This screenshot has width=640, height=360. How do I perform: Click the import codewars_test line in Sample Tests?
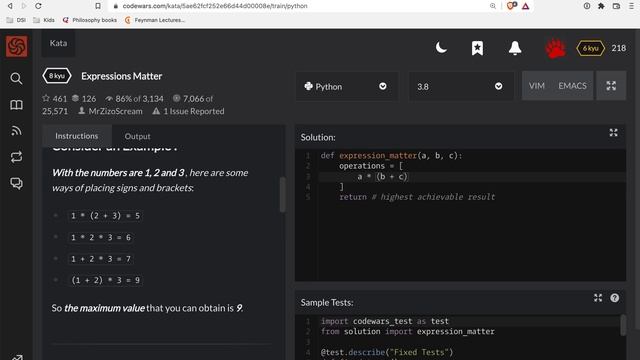(x=385, y=321)
